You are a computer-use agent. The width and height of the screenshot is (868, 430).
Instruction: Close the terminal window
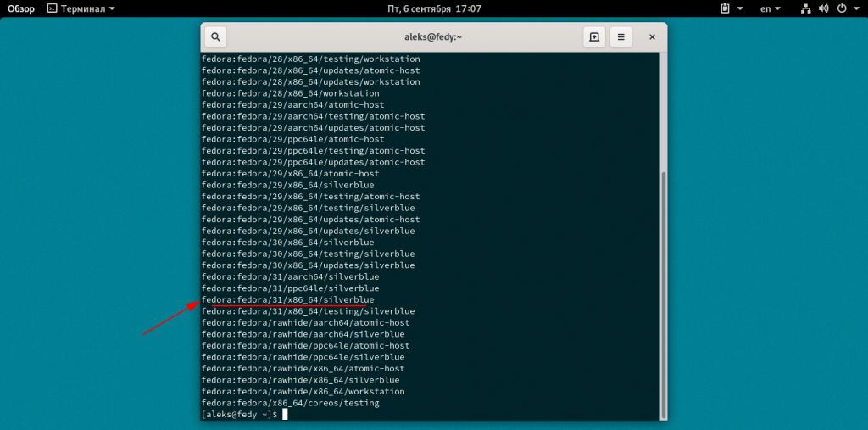652,37
